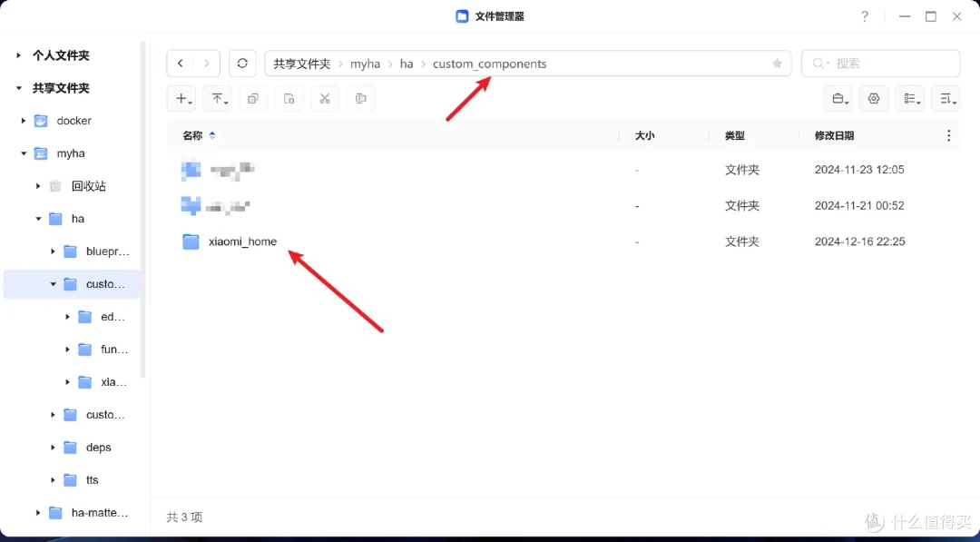Select the tts folder in sidebar
980x542 pixels.
click(92, 480)
